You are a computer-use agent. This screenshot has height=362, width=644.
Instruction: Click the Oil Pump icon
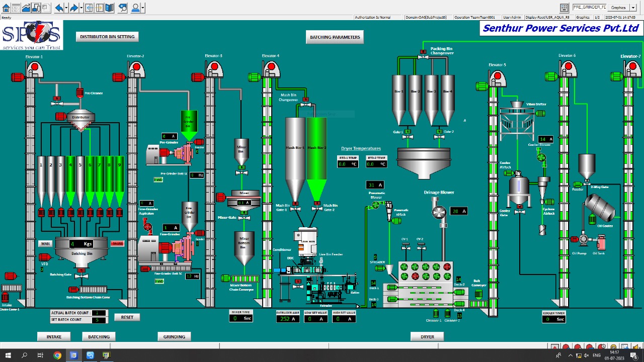(x=583, y=240)
